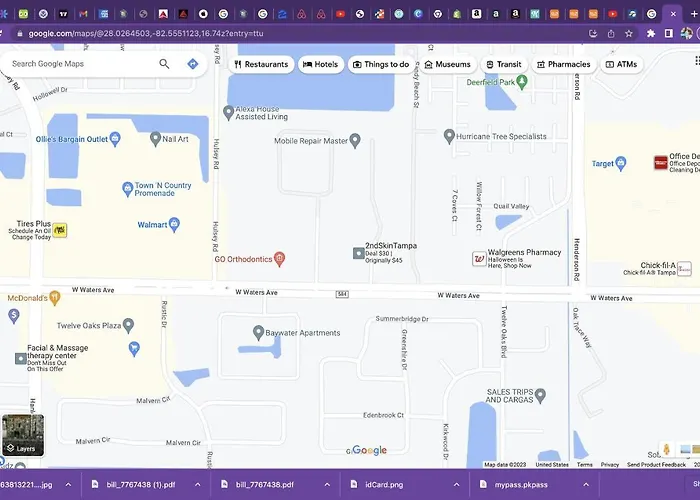The width and height of the screenshot is (700, 500).
Task: Click the Hurricane Tree Specialists pin
Action: coord(449,137)
